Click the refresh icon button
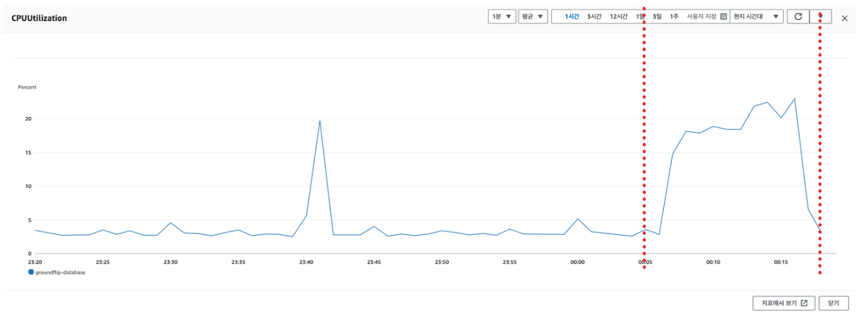The height and width of the screenshot is (319, 868). click(798, 17)
